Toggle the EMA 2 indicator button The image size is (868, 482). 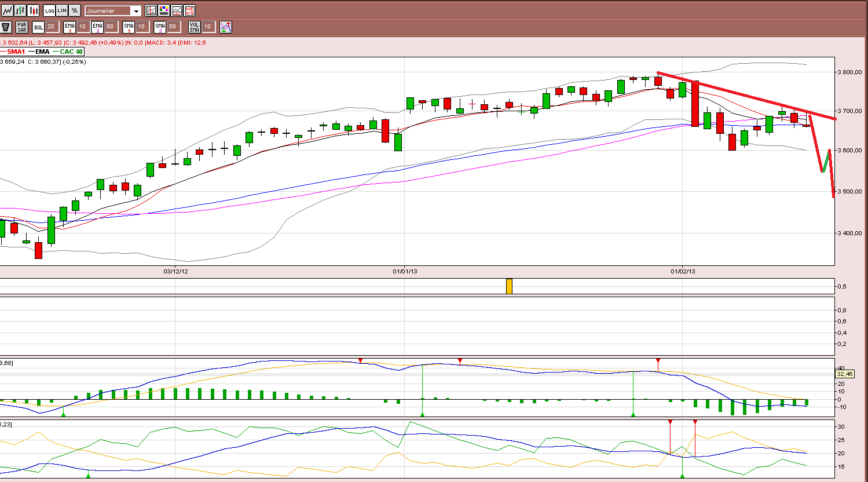[97, 27]
